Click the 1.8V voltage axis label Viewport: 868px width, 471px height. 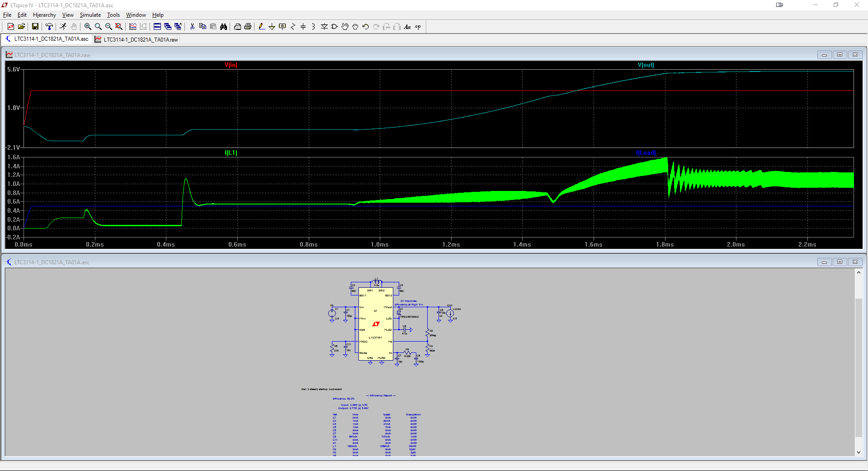coord(14,108)
